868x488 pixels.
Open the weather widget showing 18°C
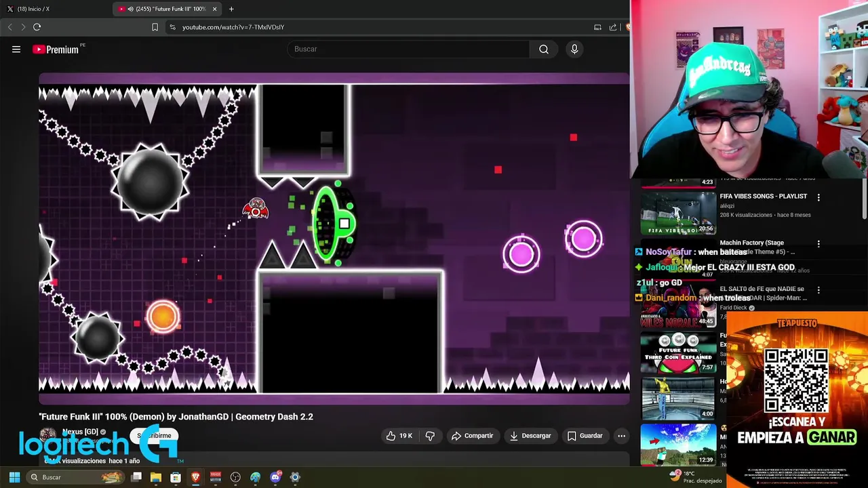coord(694,477)
